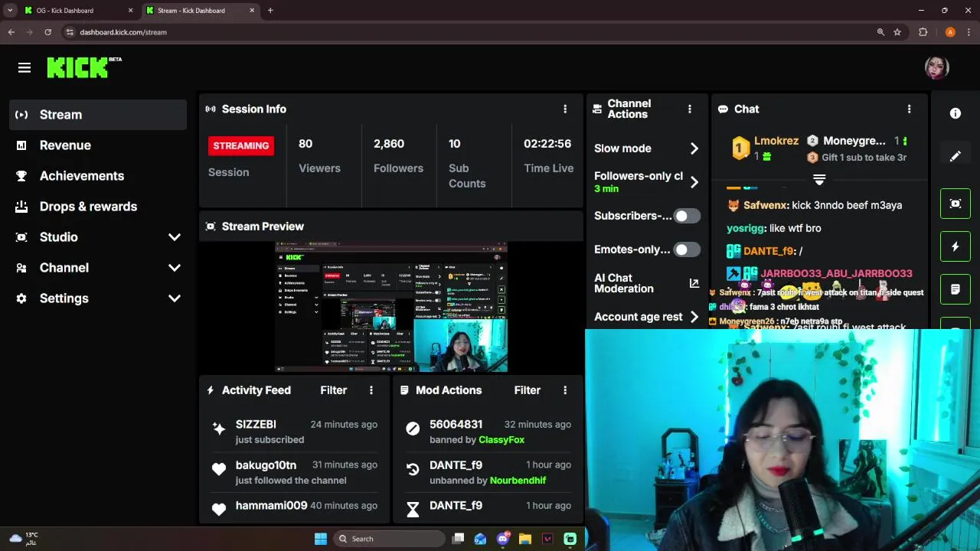Open Activity Feed three-dot menu
This screenshot has width=980, height=551.
pos(371,390)
